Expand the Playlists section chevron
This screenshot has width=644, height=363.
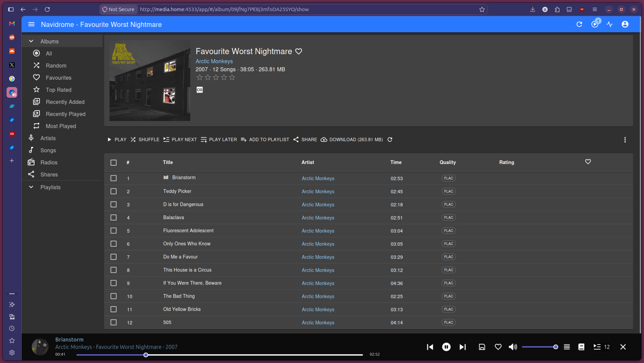tap(31, 187)
